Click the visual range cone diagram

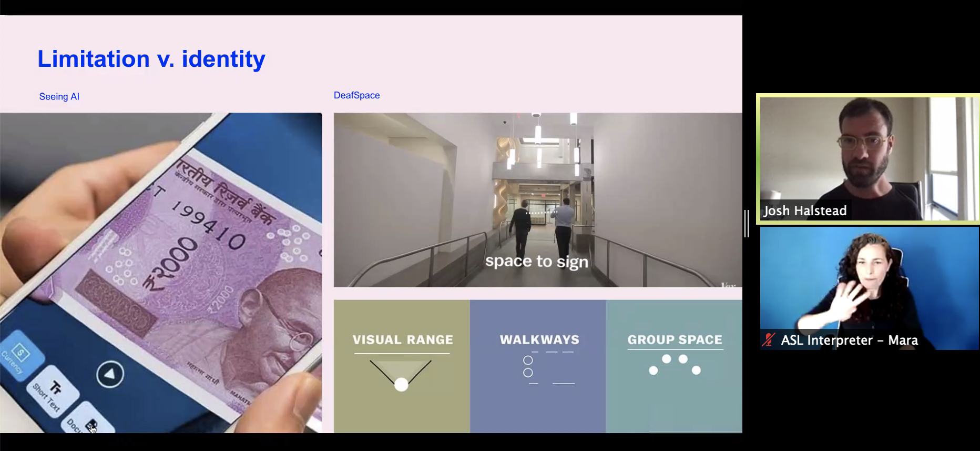click(401, 375)
